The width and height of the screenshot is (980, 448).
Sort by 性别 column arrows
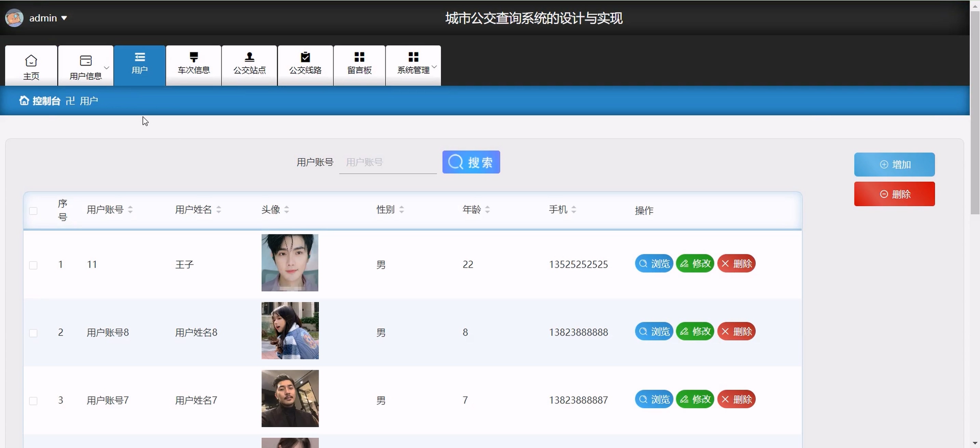point(401,210)
